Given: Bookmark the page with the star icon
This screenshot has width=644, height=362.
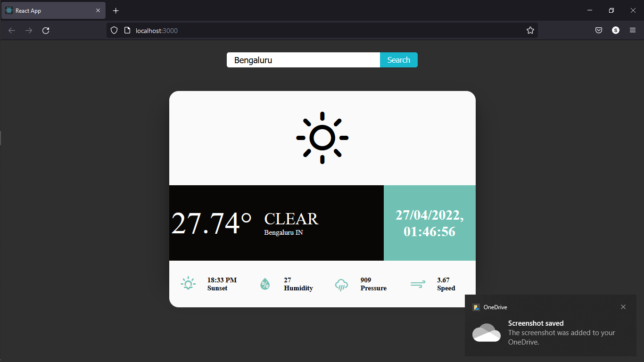Looking at the screenshot, I should pyautogui.click(x=530, y=30).
